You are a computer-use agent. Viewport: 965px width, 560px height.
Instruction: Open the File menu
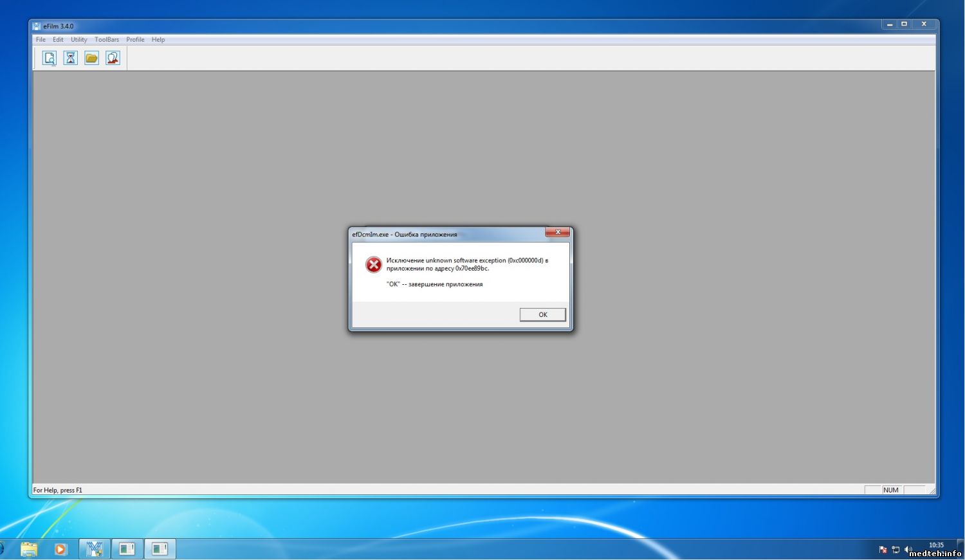[41, 40]
